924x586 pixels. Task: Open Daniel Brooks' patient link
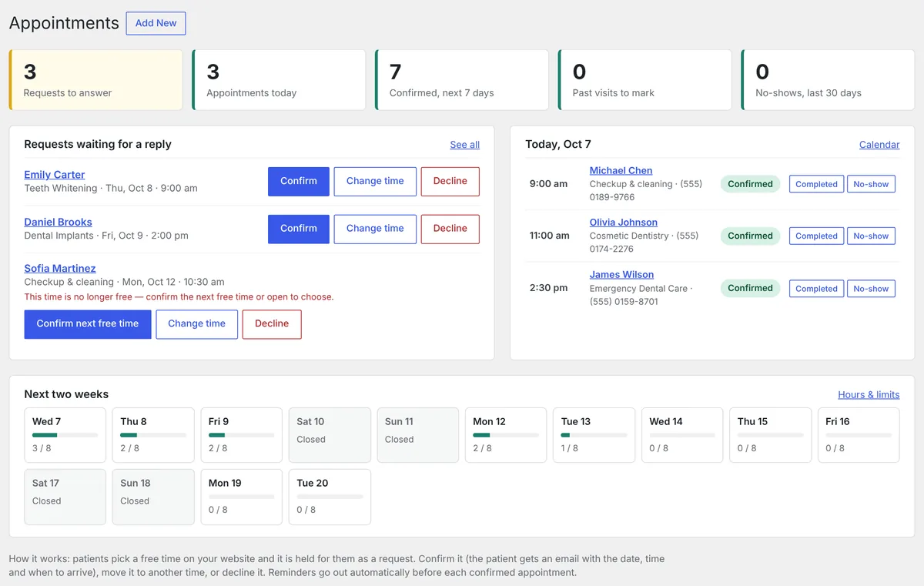[59, 222]
